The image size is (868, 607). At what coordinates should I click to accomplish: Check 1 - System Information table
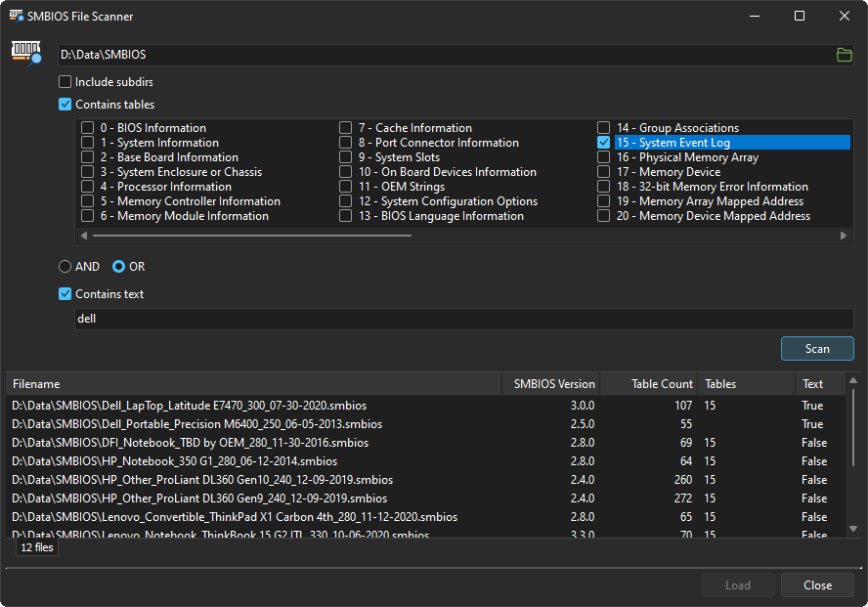[87, 143]
